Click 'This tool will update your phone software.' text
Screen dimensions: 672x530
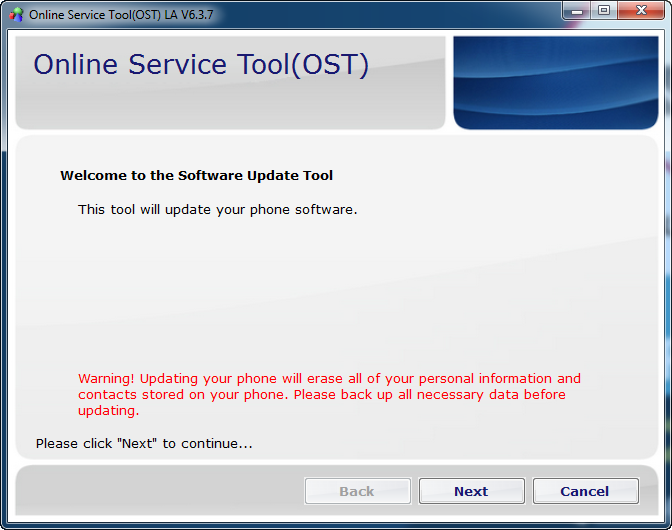pos(217,210)
